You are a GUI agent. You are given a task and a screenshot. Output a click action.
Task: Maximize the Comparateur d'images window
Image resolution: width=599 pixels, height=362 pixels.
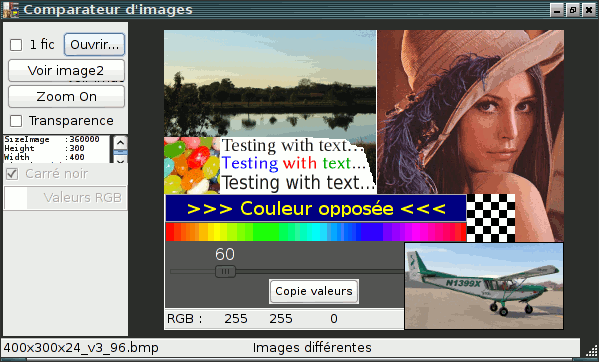point(573,10)
